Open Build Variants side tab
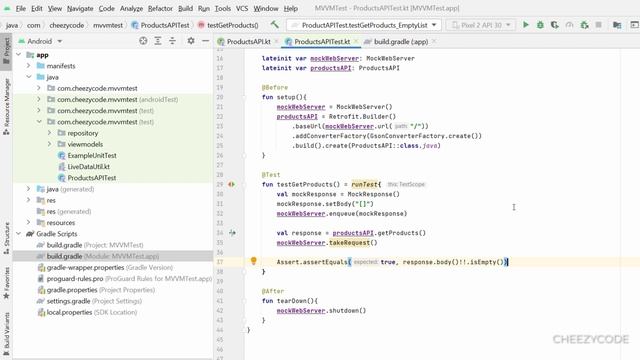Image resolution: width=640 pixels, height=360 pixels. tap(6, 335)
